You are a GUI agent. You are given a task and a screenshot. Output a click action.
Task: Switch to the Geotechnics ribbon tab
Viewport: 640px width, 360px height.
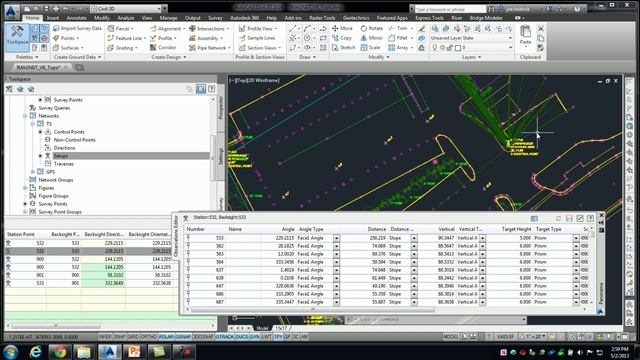click(x=356, y=18)
